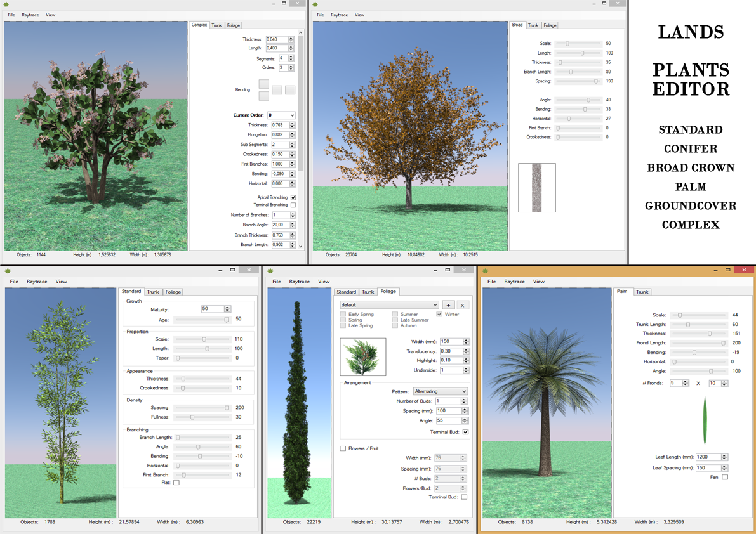Click the Translucency field showing 0,30
756x534 pixels.
point(451,351)
